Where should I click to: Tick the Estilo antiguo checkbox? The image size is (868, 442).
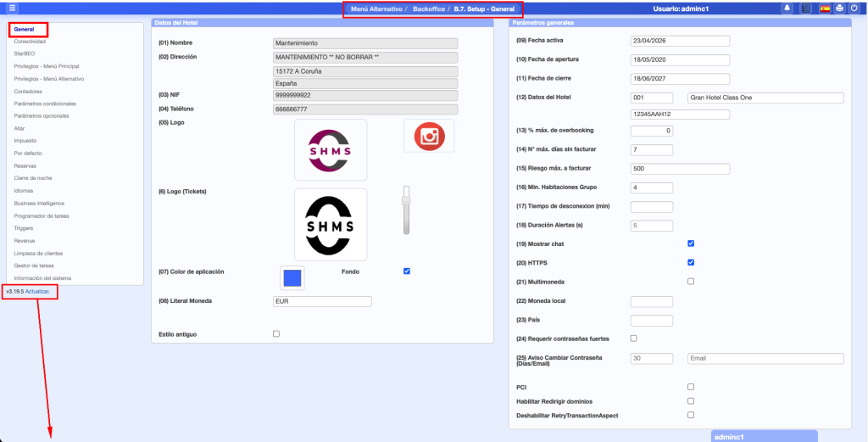click(276, 334)
